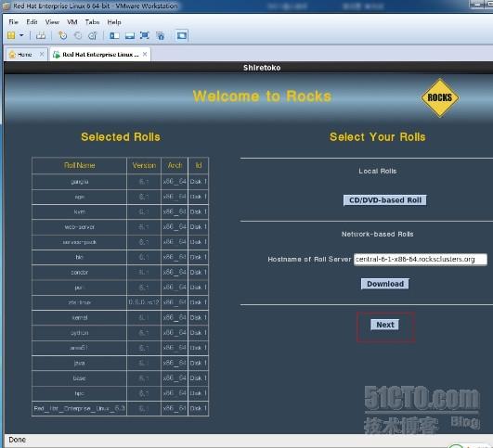Switch to the Home tab
The height and width of the screenshot is (448, 493).
tap(27, 55)
